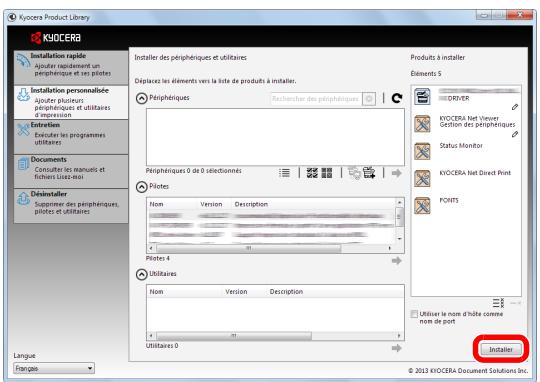Open the Installation personnalisée tab
Viewport: 540px width, 382px height.
click(71, 102)
